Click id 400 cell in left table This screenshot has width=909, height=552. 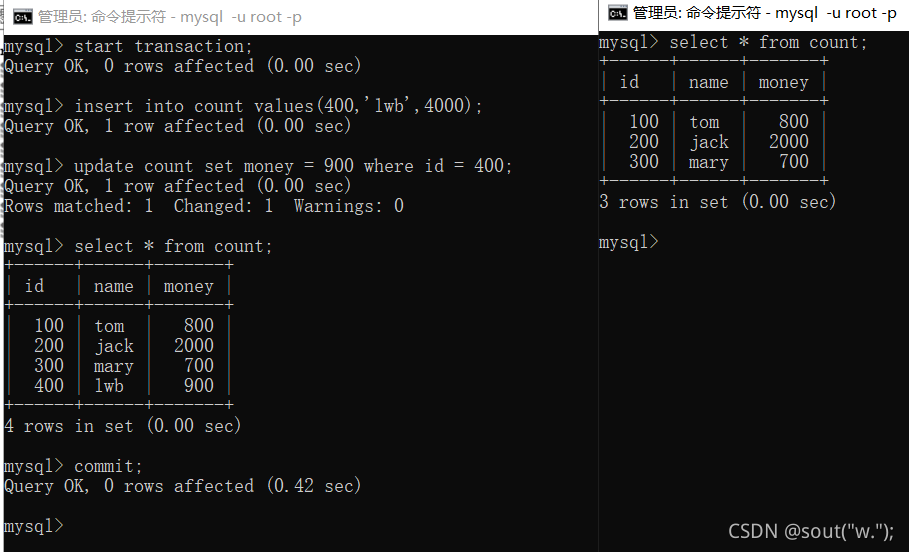coord(49,386)
